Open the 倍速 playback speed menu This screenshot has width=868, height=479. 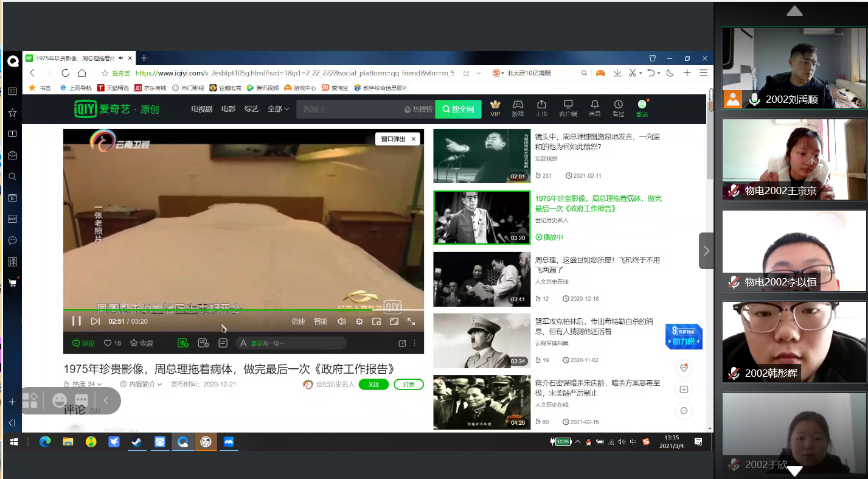pyautogui.click(x=298, y=321)
